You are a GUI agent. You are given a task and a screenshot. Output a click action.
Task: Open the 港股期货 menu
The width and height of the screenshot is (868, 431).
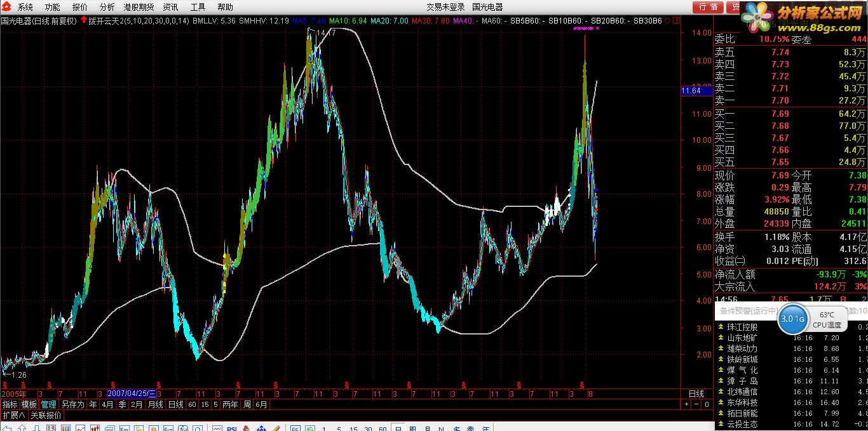click(139, 7)
